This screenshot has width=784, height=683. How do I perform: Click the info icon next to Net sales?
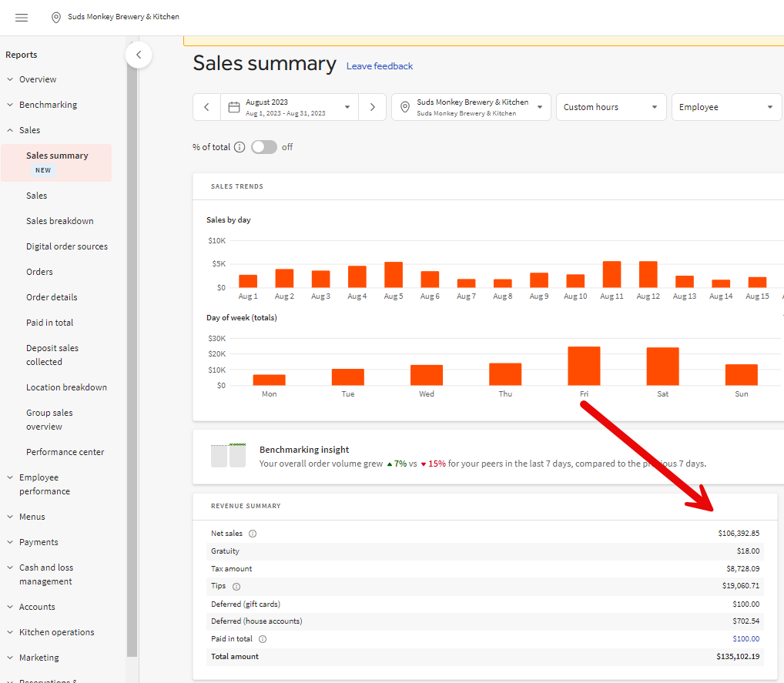(253, 534)
